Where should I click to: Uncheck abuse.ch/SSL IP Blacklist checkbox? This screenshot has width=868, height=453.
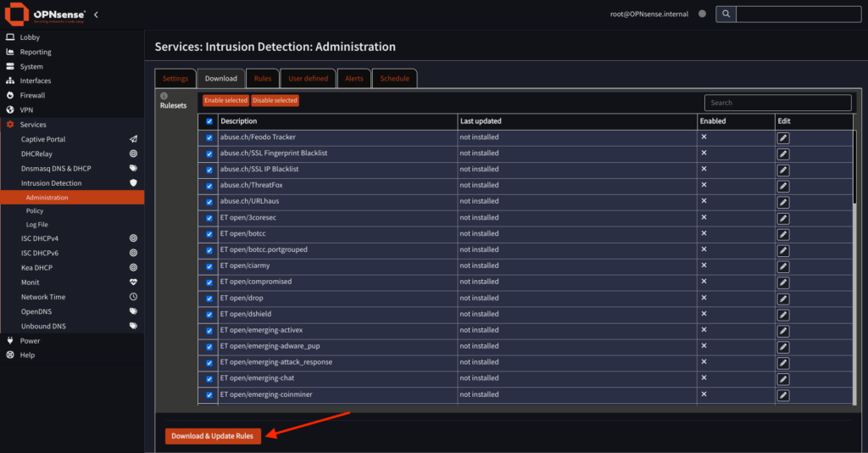coord(209,170)
